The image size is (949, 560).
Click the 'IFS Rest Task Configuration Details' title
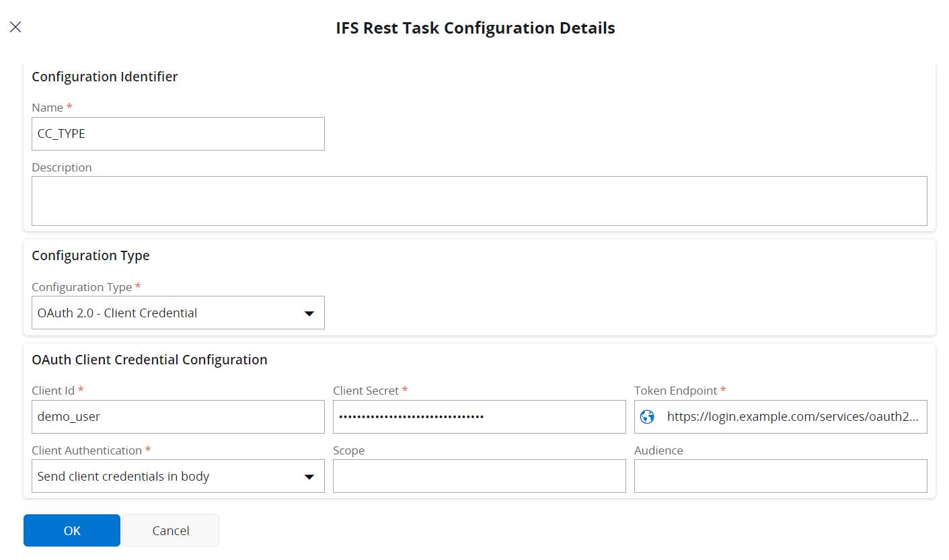click(x=474, y=28)
